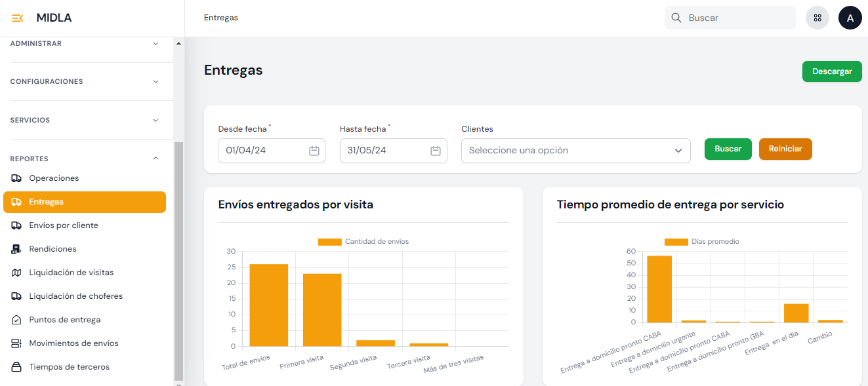Screen dimensions: 868x386
Task: Click the Puntos de entrega icon
Action: pyautogui.click(x=16, y=320)
